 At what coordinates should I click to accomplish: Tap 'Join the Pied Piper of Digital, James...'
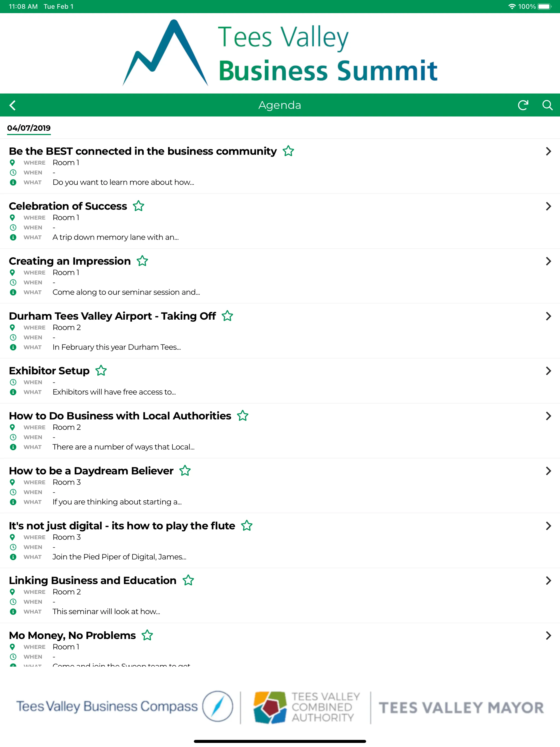pos(119,557)
